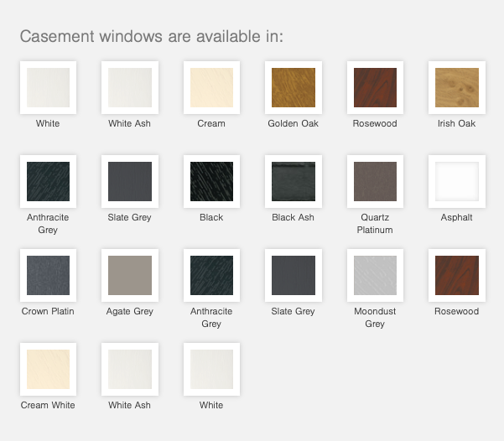
Task: Click the 'Cream White' label text
Action: pyautogui.click(x=48, y=405)
